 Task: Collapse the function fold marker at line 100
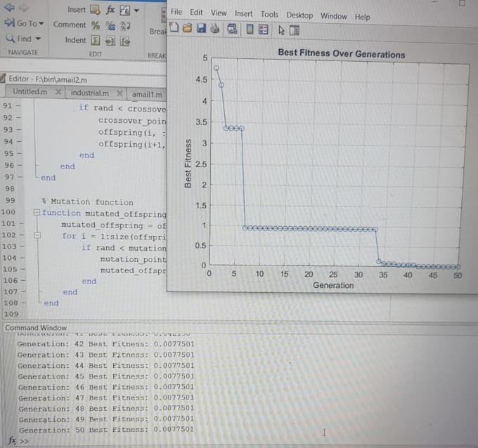[x=37, y=212]
